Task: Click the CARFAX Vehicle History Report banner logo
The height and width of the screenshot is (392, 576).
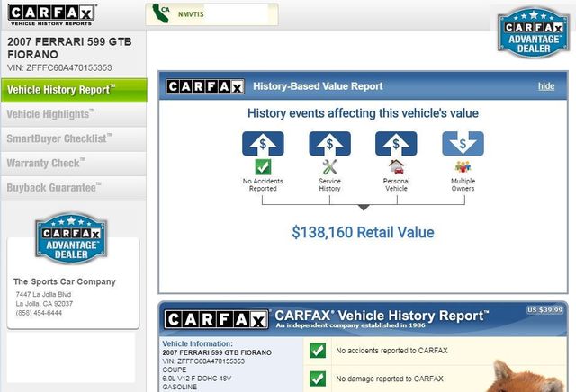Action: tap(217, 320)
